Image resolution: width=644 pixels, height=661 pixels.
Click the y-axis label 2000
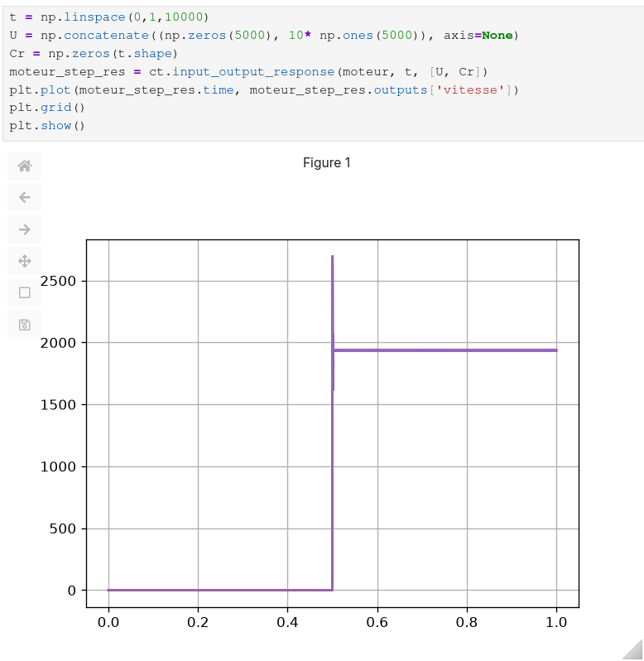click(x=59, y=343)
